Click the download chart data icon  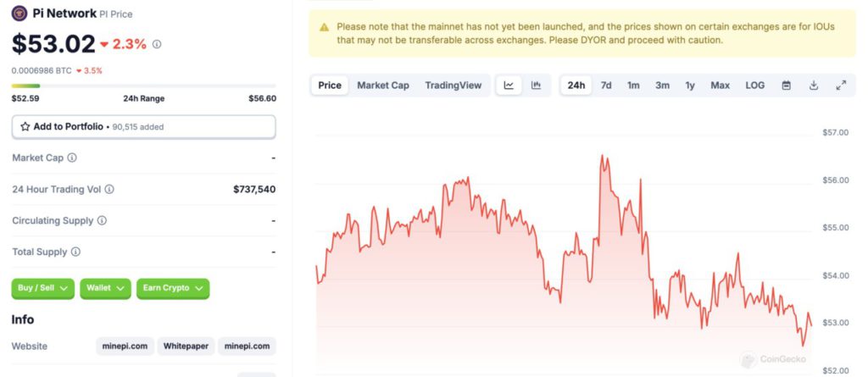point(814,86)
